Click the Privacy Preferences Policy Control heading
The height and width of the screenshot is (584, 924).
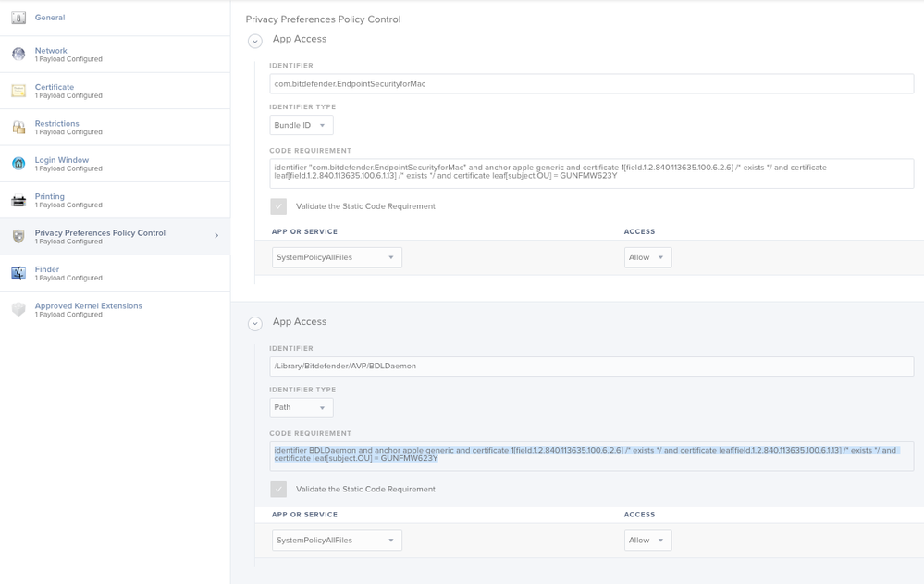click(x=323, y=19)
